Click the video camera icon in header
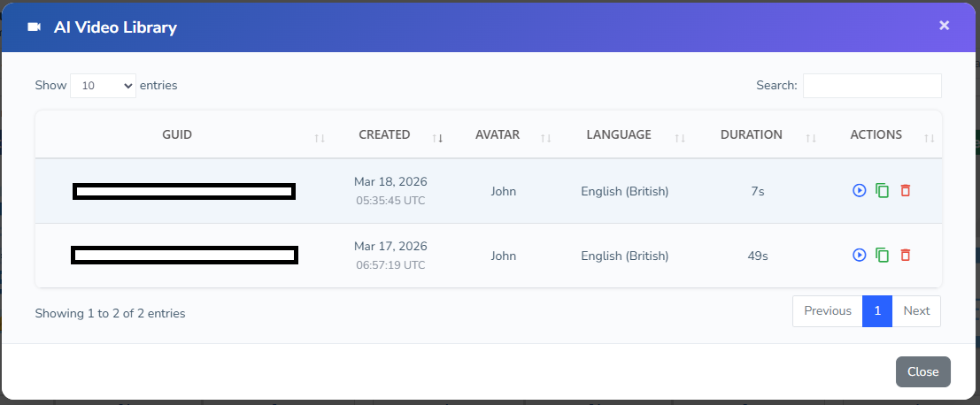This screenshot has width=980, height=405. (x=35, y=27)
